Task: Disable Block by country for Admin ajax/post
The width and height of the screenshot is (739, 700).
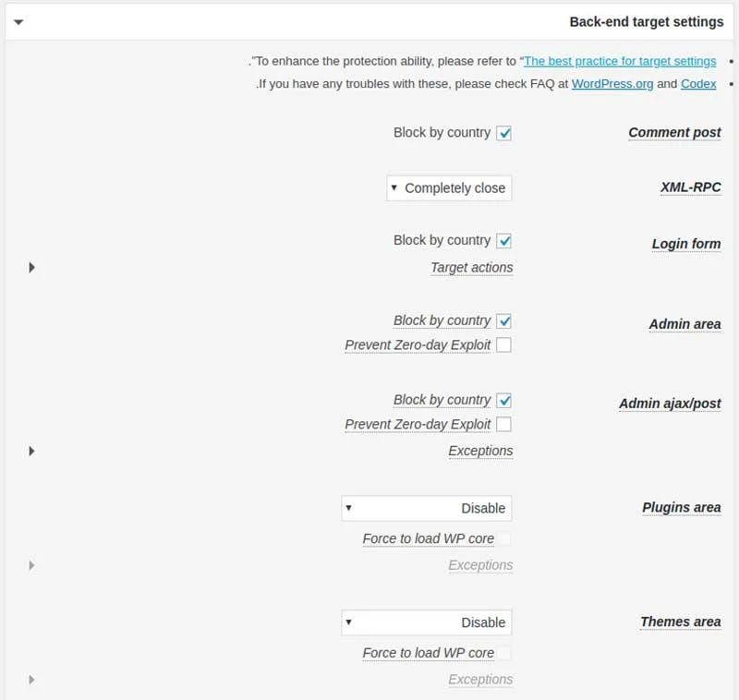Action: click(505, 400)
